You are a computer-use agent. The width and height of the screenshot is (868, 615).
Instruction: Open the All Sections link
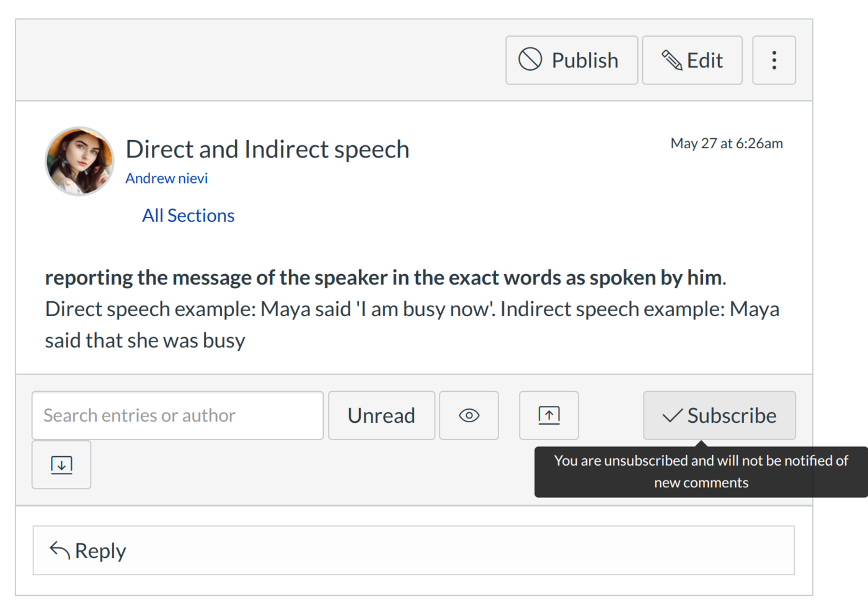(188, 215)
